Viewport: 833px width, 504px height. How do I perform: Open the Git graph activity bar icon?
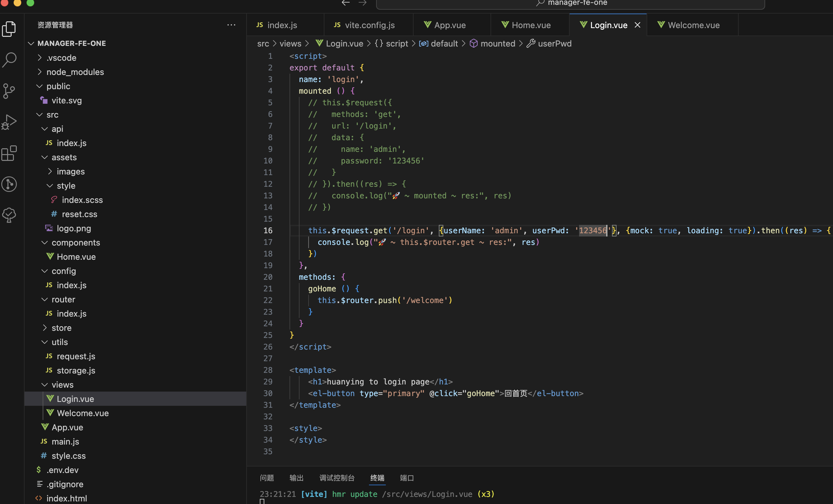pos(9,184)
